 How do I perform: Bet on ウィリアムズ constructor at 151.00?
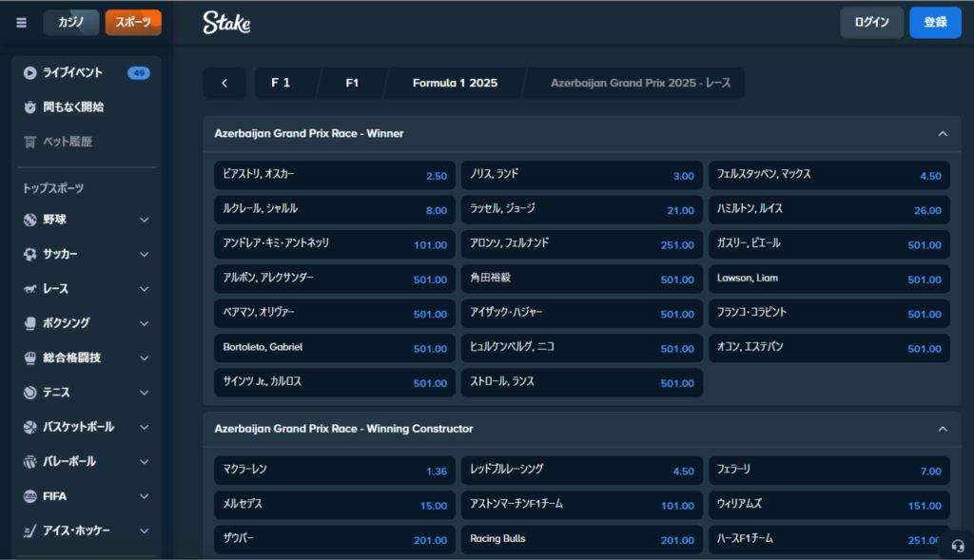pyautogui.click(x=828, y=506)
